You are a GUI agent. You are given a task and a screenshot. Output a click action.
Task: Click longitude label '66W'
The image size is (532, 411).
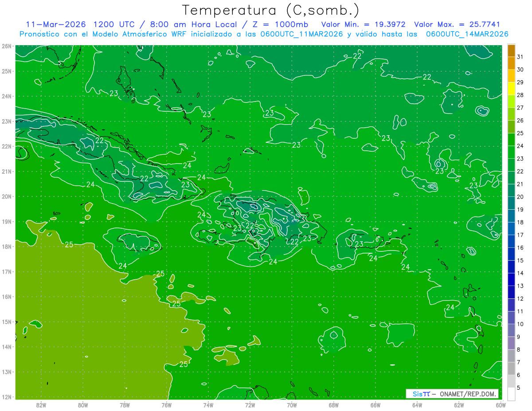[376, 405]
